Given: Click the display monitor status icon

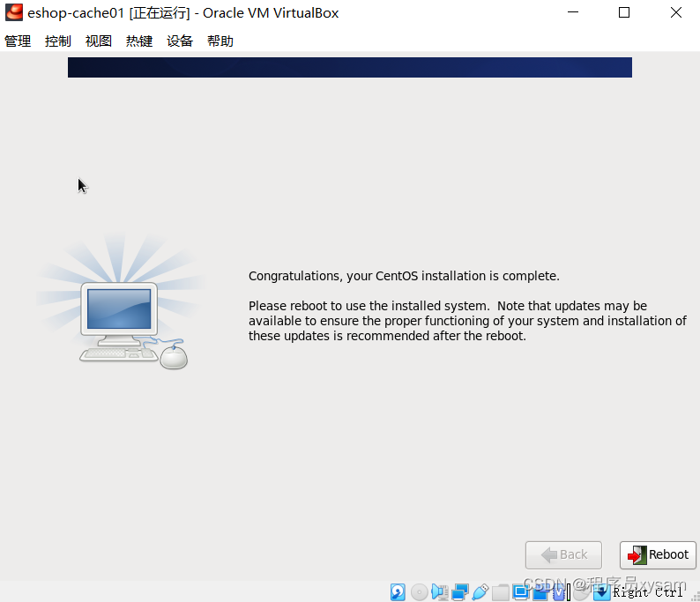Looking at the screenshot, I should (520, 591).
